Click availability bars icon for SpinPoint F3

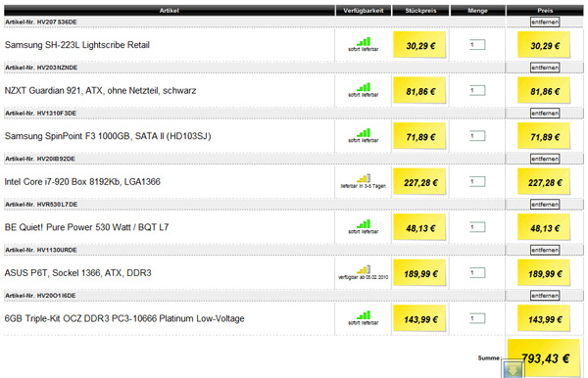(x=364, y=133)
